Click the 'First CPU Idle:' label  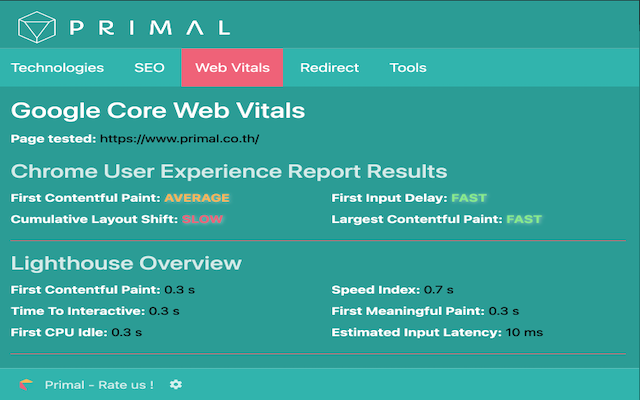coord(59,332)
